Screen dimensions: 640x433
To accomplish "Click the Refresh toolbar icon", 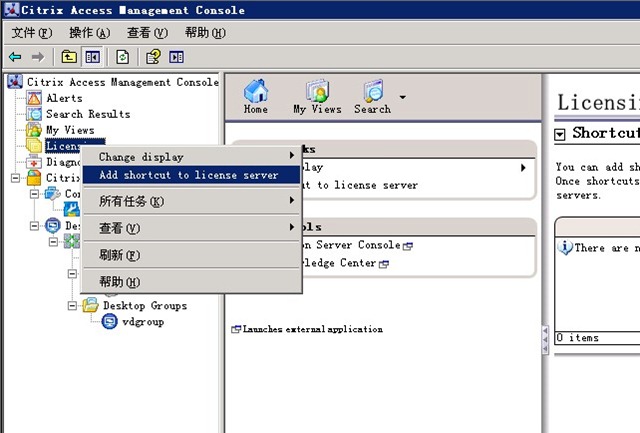I will click(x=123, y=57).
